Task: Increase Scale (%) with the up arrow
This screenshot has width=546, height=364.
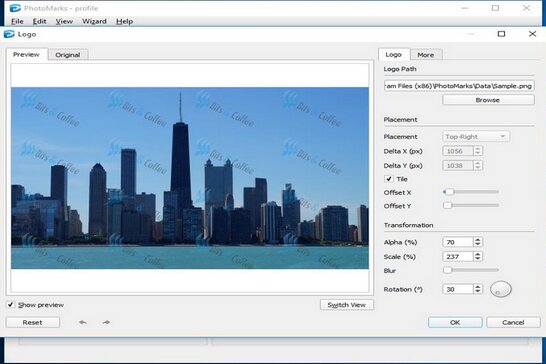Action: point(478,254)
